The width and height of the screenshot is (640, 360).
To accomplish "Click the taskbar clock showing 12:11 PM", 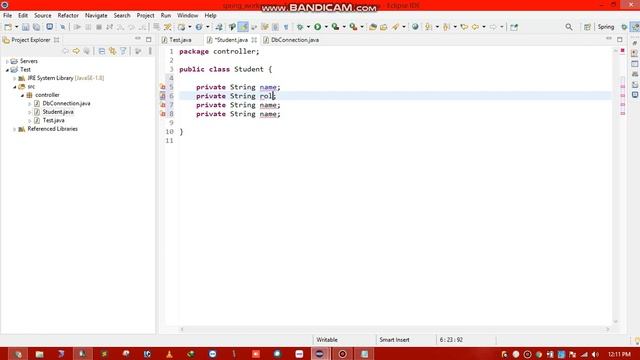I will (x=619, y=354).
